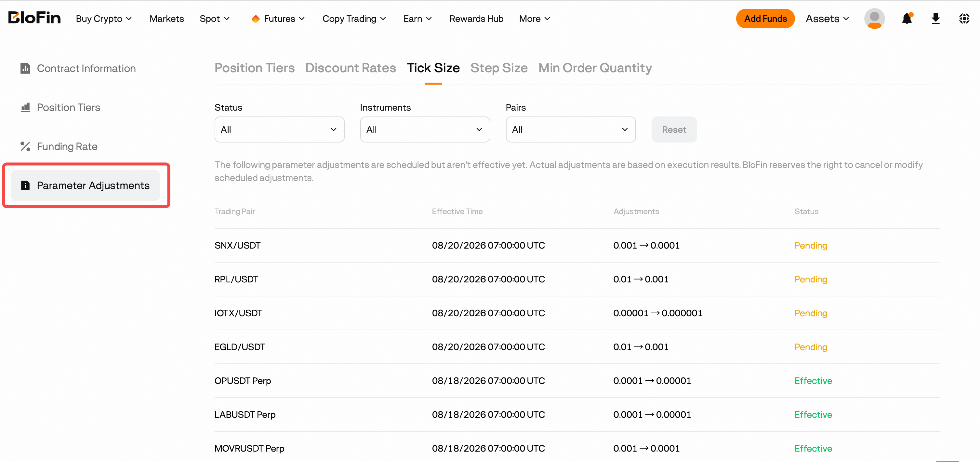Screen dimensions: 980x462
Task: Click the Funding Rate percent icon
Action: (25, 146)
